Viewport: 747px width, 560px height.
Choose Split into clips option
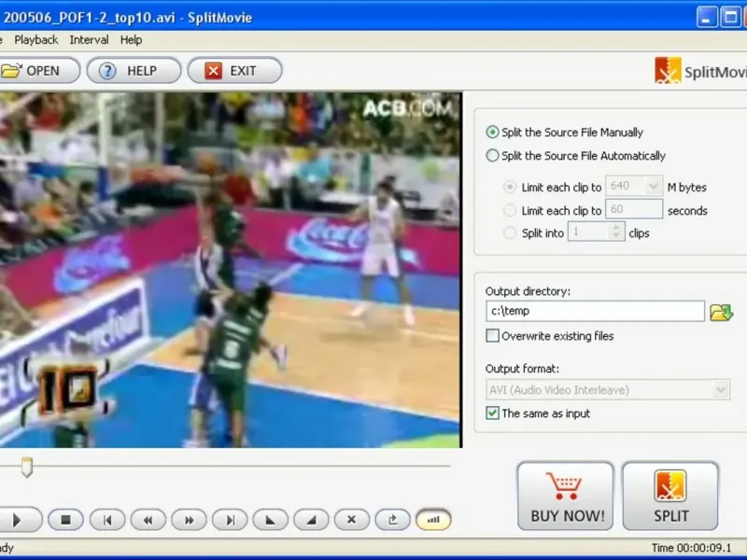[510, 232]
